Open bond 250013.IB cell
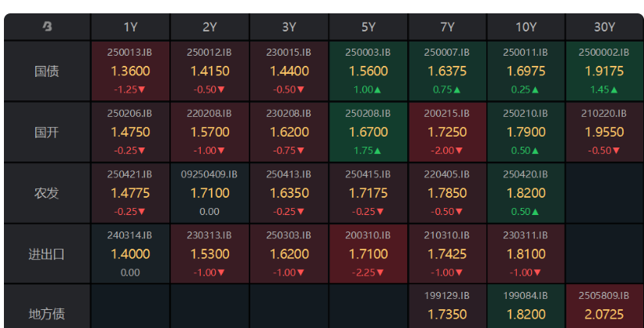The image size is (644, 328). coord(130,71)
